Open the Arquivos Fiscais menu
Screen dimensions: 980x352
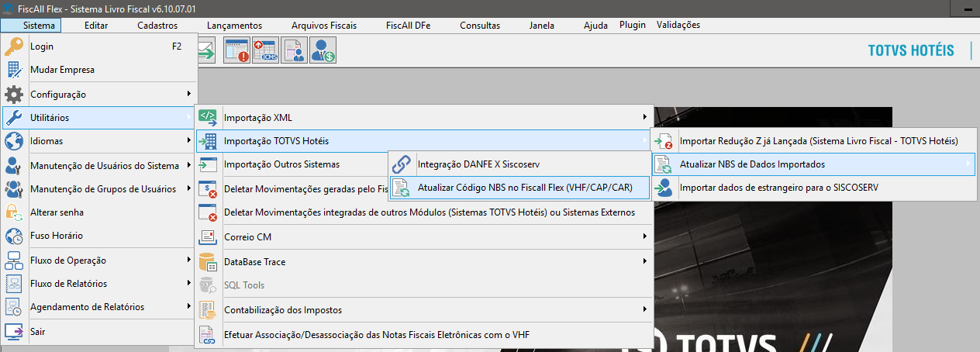(324, 25)
